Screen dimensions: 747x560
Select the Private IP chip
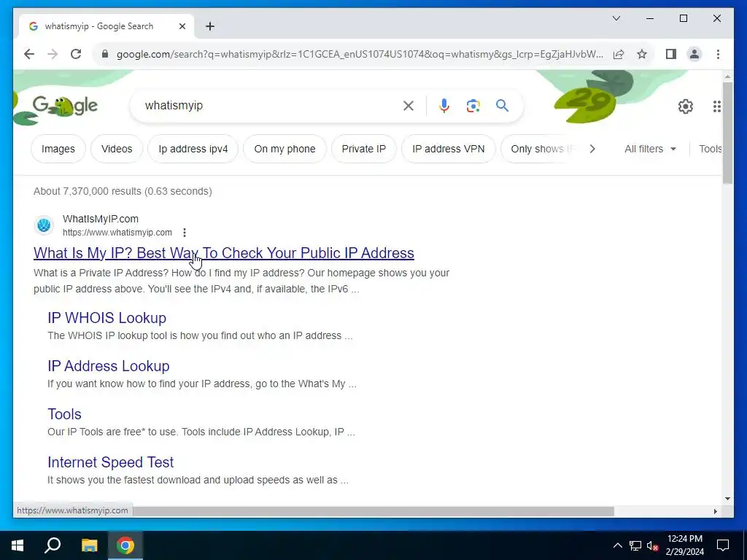tap(363, 149)
